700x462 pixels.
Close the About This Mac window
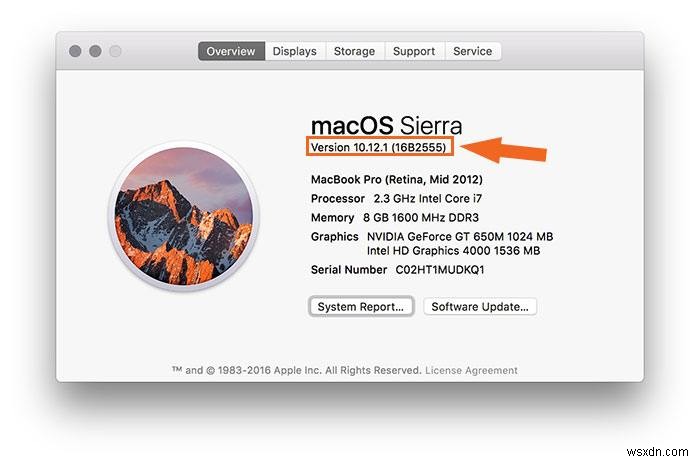(75, 51)
